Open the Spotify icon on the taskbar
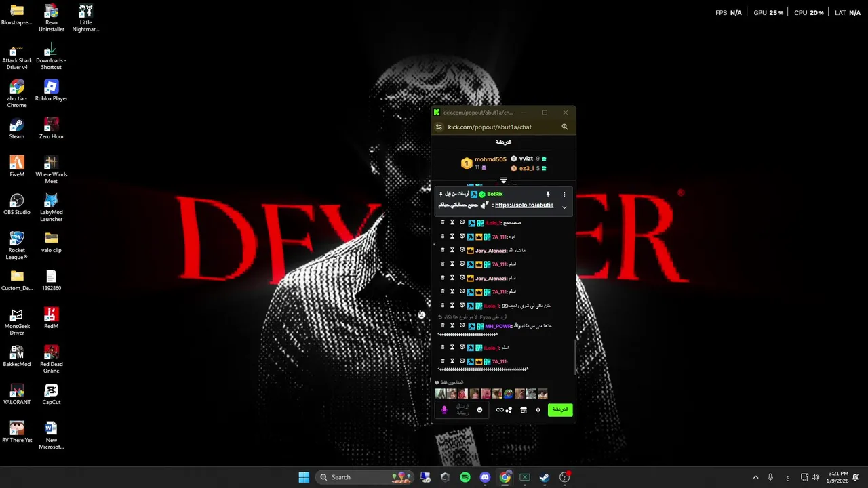 (465, 477)
